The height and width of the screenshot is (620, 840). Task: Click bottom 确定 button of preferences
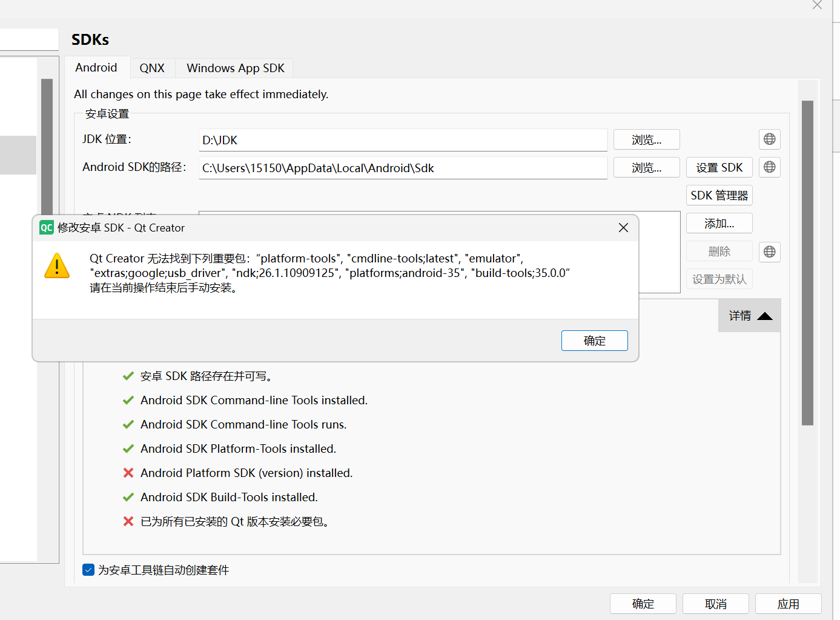coord(643,604)
